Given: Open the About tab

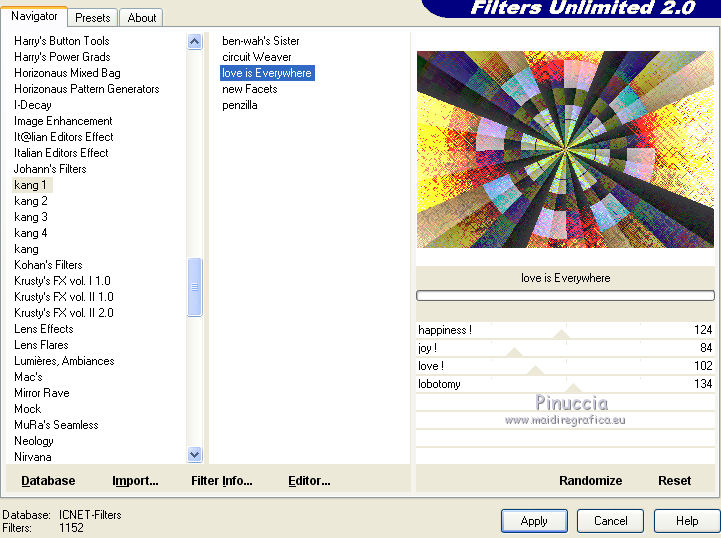Looking at the screenshot, I should point(142,17).
